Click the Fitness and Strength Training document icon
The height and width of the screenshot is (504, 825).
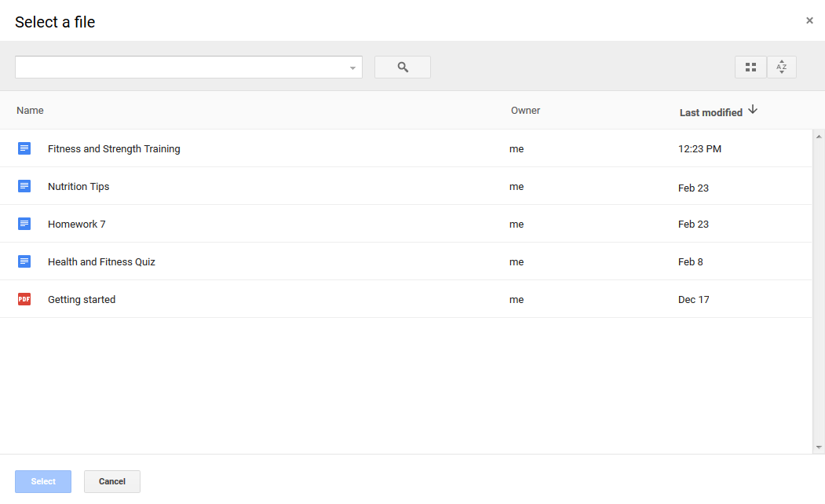click(24, 148)
